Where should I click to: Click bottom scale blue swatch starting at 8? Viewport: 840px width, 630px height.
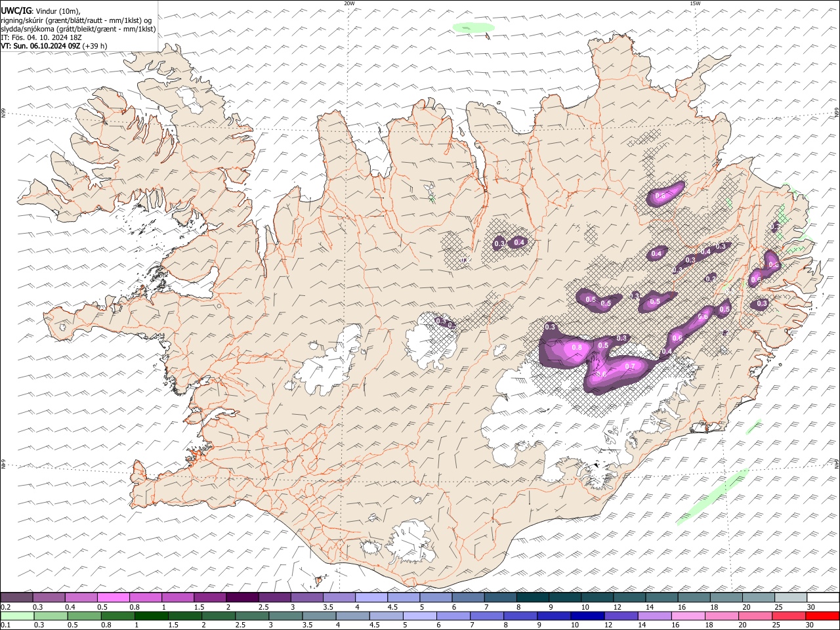pyautogui.click(x=520, y=616)
